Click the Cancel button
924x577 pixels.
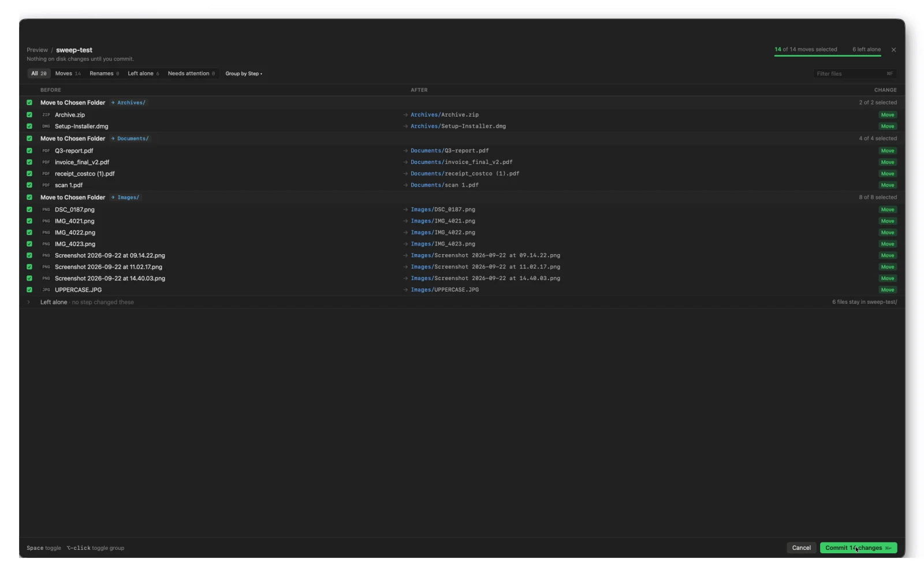[801, 548]
